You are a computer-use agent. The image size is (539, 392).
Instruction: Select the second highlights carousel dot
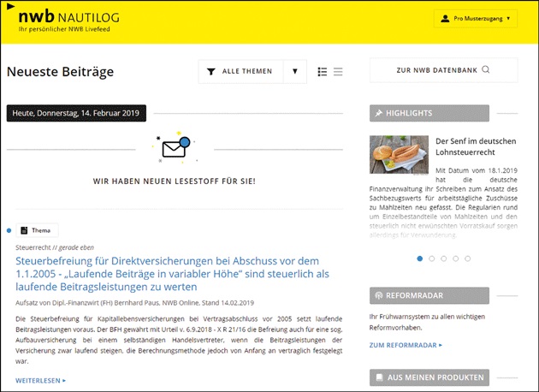431,258
